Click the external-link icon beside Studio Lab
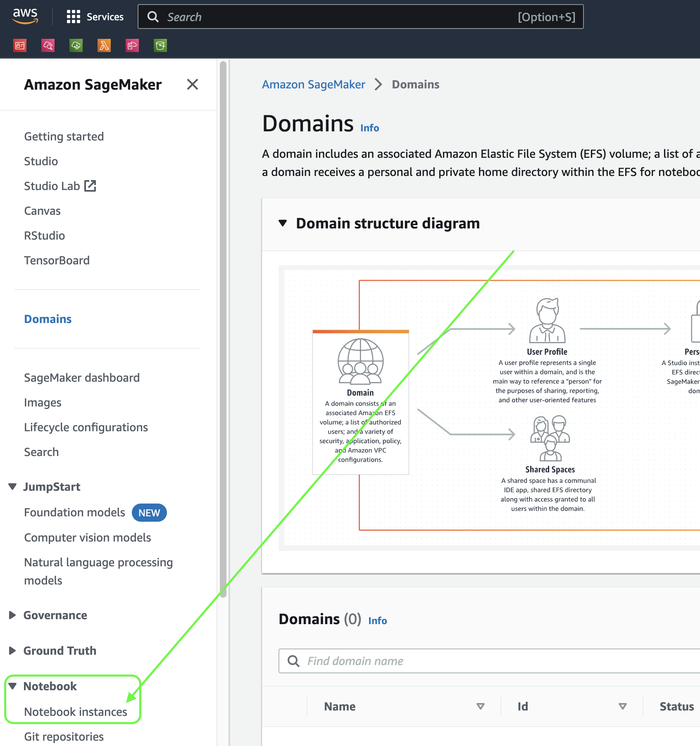 (x=90, y=186)
